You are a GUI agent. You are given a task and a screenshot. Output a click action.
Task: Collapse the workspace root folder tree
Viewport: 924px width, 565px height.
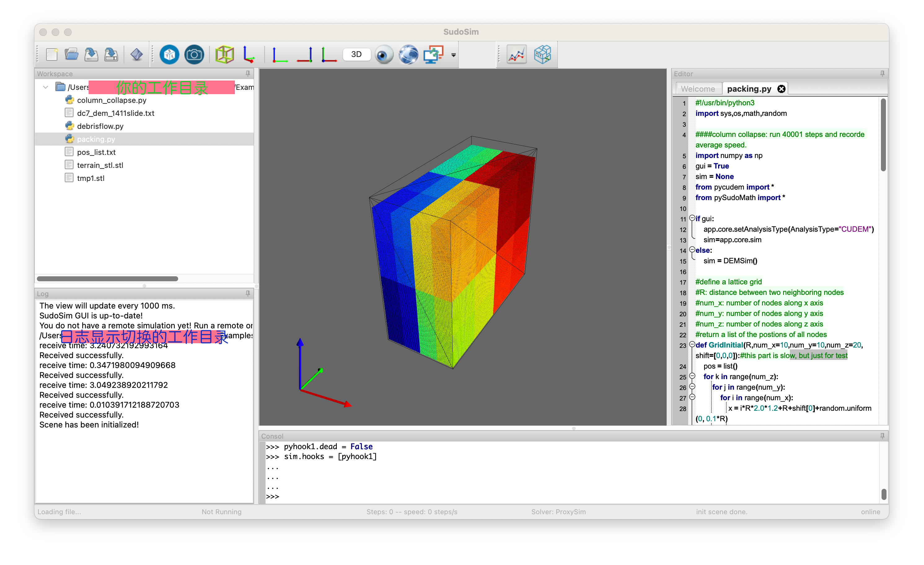coord(45,87)
